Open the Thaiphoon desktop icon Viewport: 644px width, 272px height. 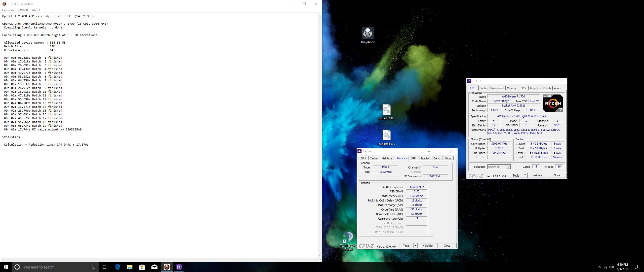click(x=368, y=35)
